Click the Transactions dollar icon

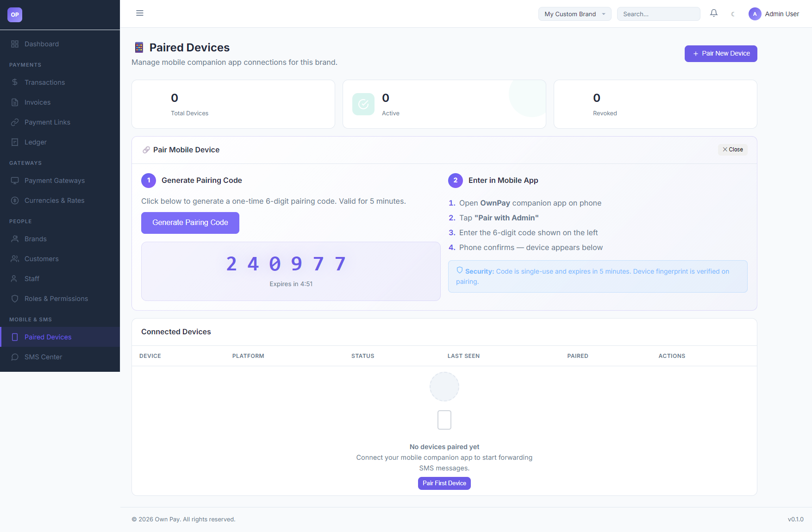point(15,82)
